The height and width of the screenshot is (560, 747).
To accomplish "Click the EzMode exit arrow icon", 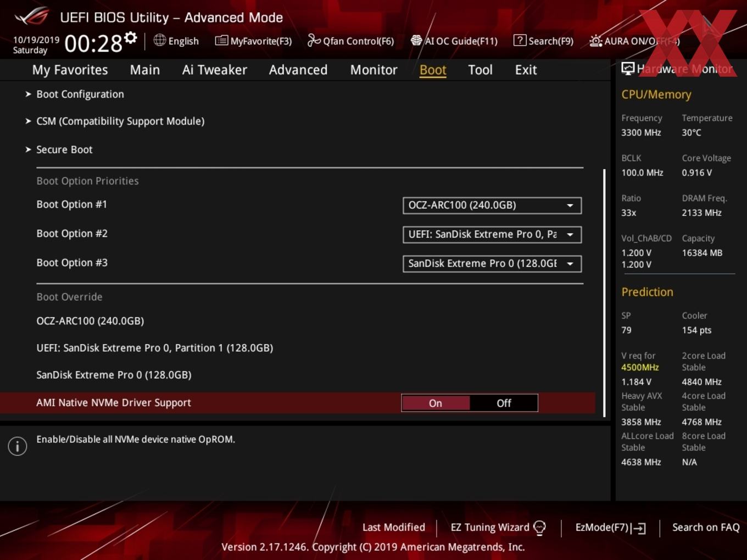I will click(x=638, y=528).
